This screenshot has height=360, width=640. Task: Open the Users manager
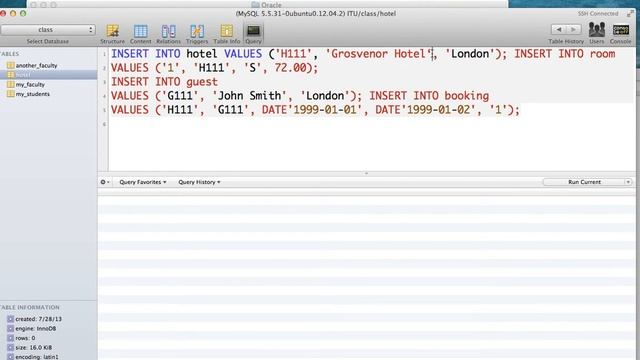click(596, 34)
